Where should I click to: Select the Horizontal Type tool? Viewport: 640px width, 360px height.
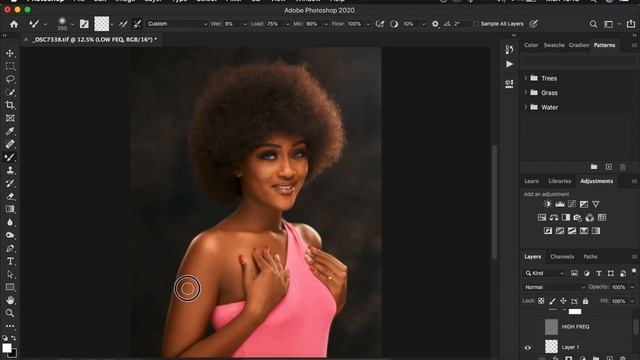click(10, 261)
